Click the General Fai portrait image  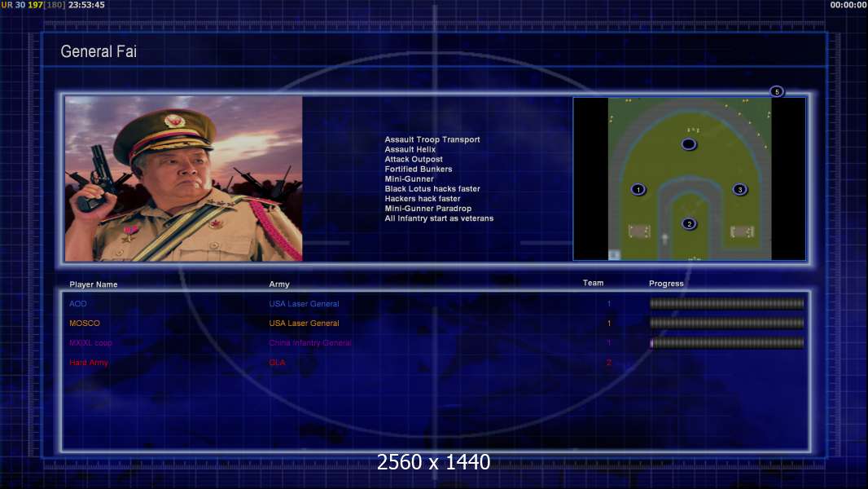184,178
